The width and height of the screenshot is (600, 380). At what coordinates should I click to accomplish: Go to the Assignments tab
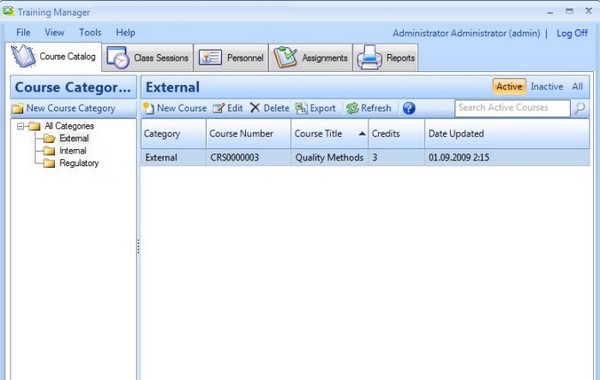pos(311,58)
